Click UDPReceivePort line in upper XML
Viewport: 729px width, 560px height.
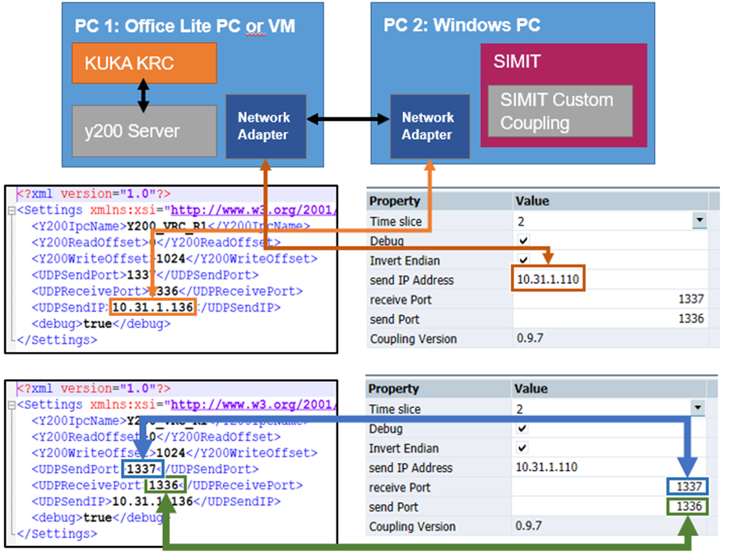click(167, 291)
